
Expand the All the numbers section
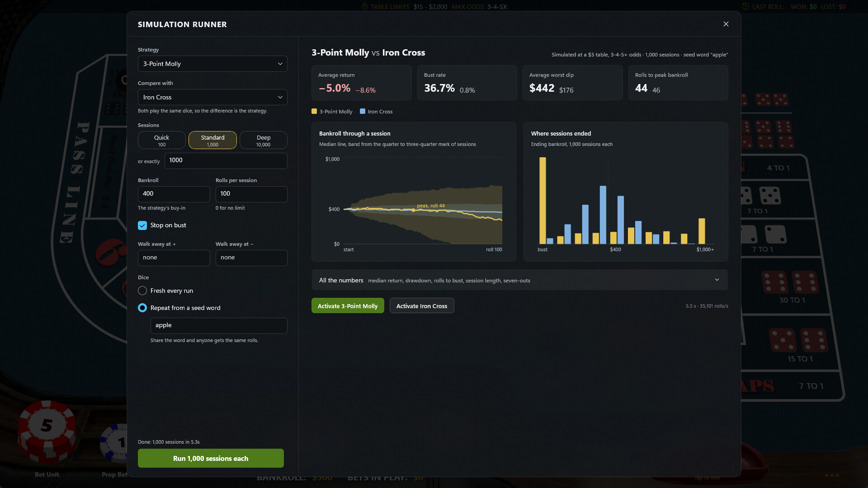point(519,280)
